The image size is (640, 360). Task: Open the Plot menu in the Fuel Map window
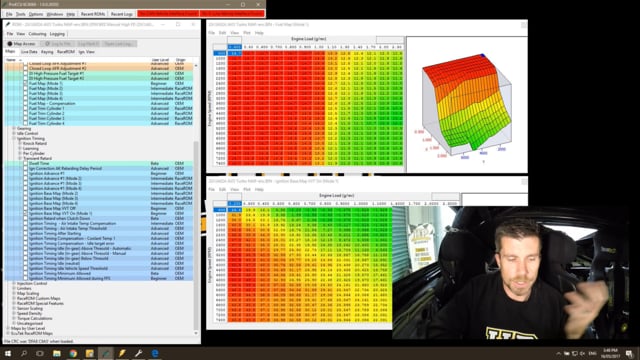pos(247,33)
